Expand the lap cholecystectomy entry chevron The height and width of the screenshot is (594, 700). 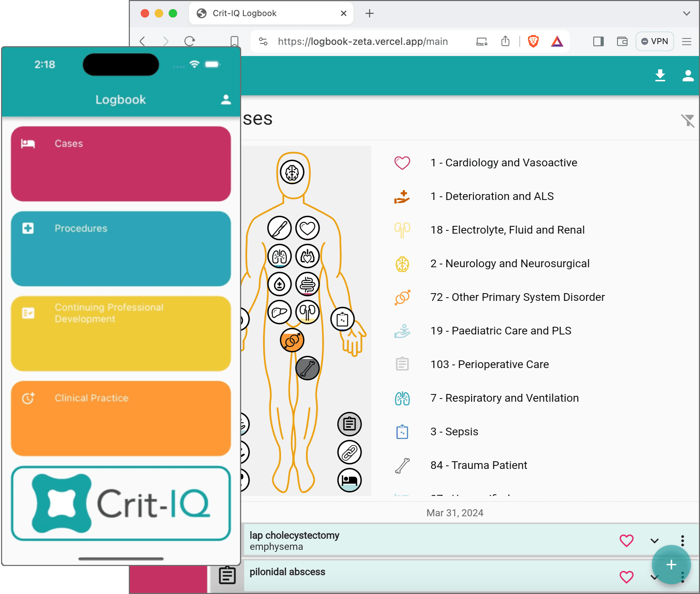coord(654,541)
